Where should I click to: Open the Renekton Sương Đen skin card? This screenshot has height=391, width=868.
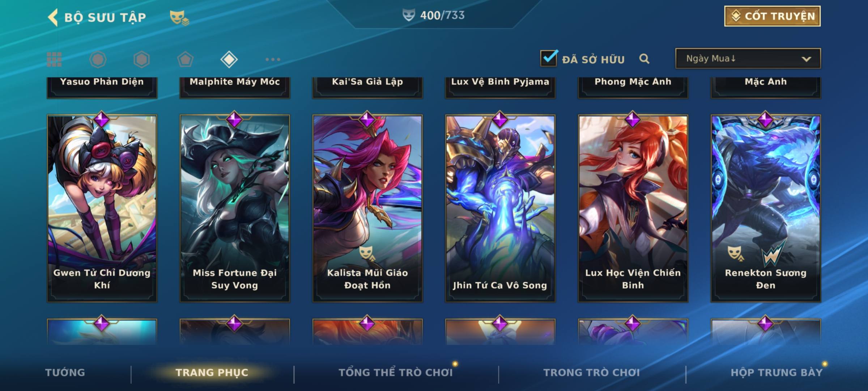pos(766,208)
